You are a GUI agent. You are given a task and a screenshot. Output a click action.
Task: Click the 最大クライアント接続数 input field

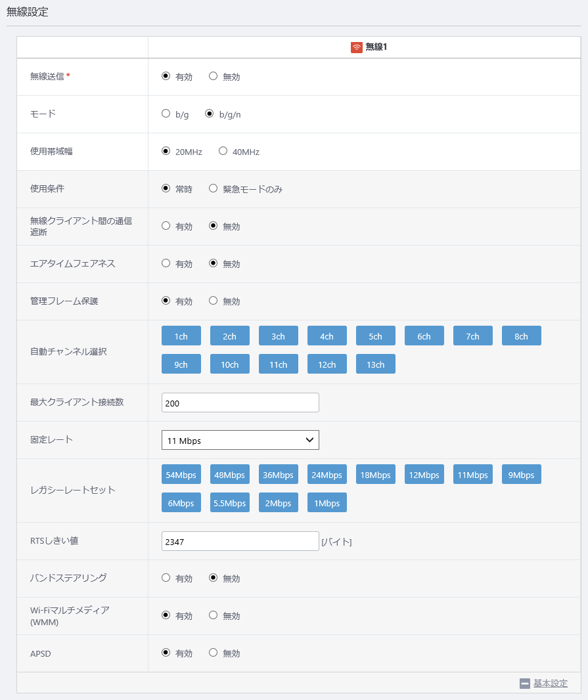coord(240,403)
